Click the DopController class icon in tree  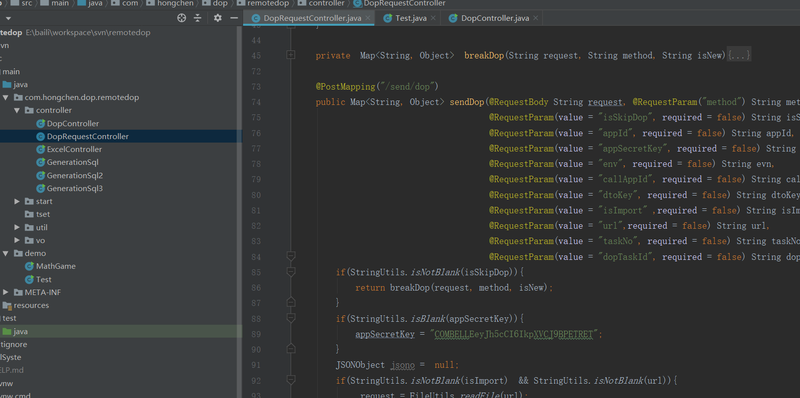tap(41, 123)
